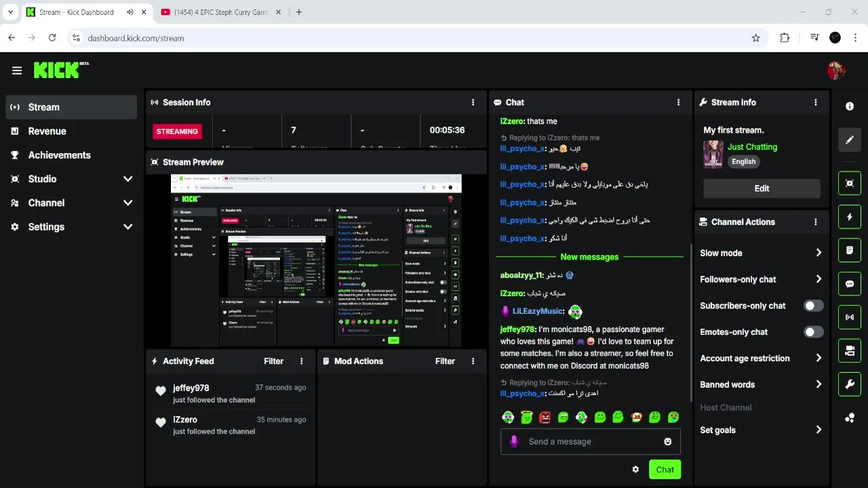Open Channel Actions three-dot options menu

[815, 222]
